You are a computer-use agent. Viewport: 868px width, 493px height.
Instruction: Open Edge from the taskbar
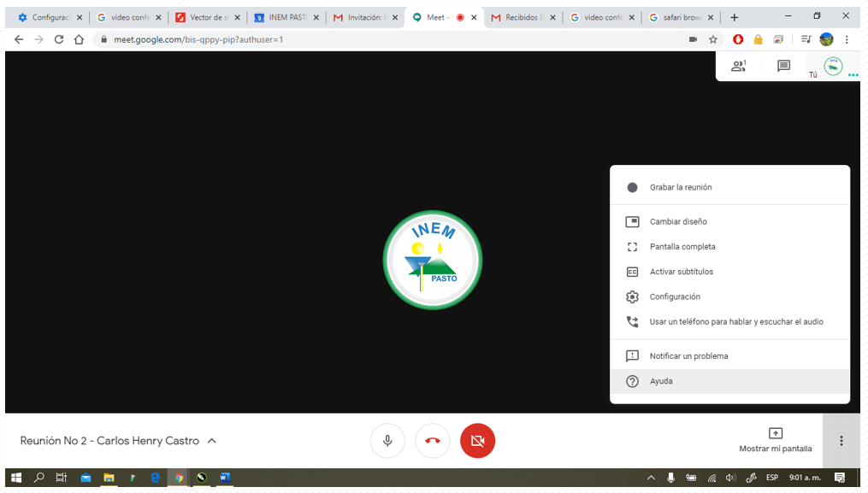[x=155, y=477]
